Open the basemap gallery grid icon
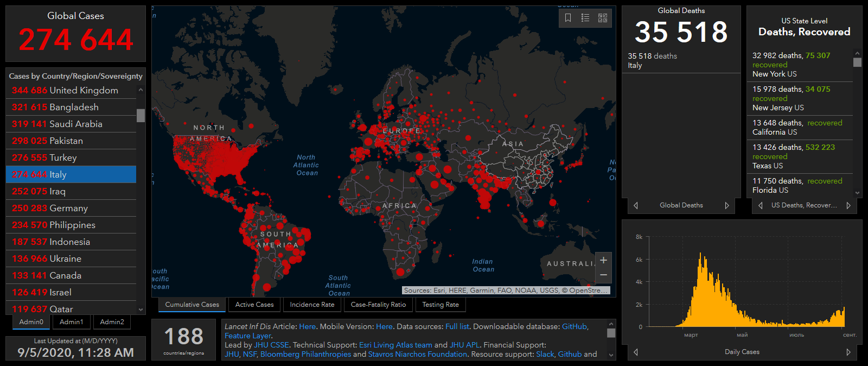Viewport: 868px width, 366px height. pos(603,18)
